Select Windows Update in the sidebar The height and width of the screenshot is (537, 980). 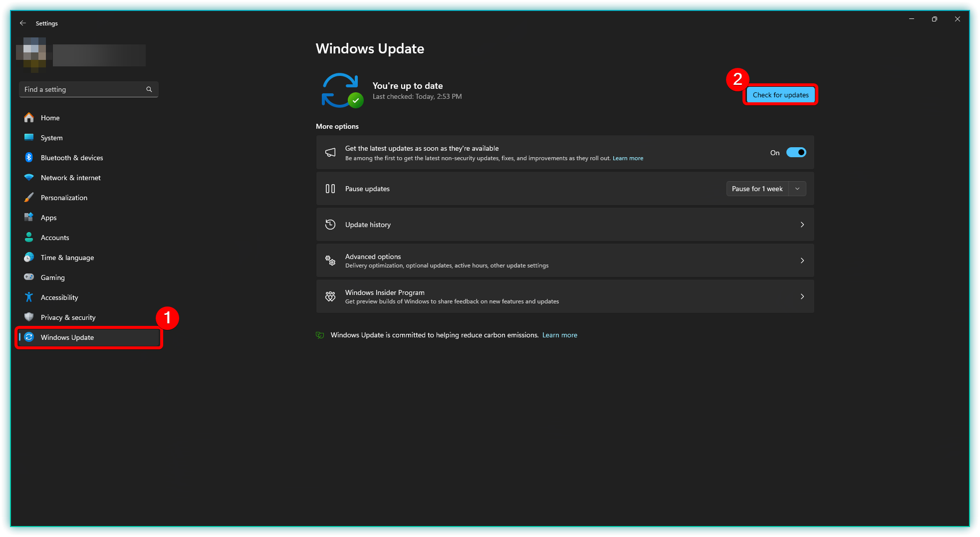(89, 337)
